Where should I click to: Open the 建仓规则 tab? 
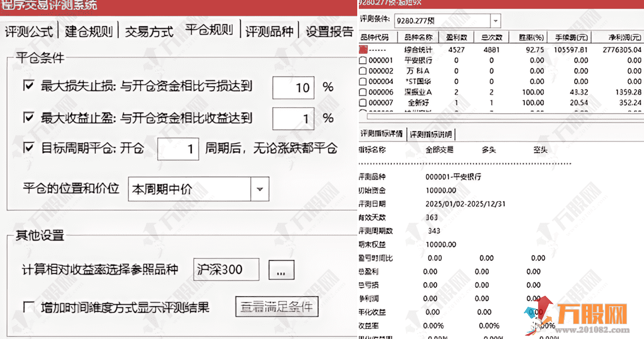click(x=87, y=31)
